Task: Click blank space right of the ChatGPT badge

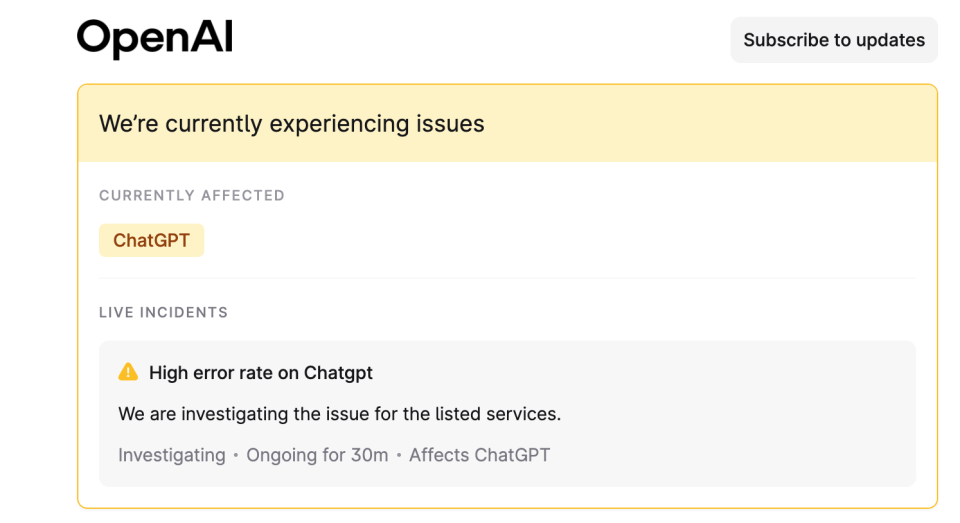Action: coord(551,240)
